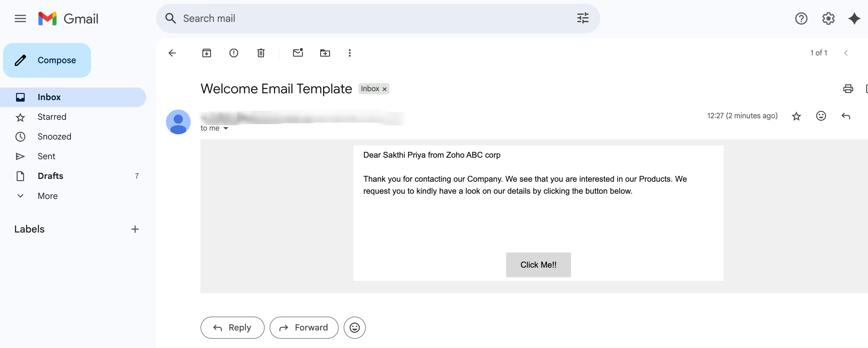Report the email as spam
Image resolution: width=868 pixels, height=348 pixels.
234,53
